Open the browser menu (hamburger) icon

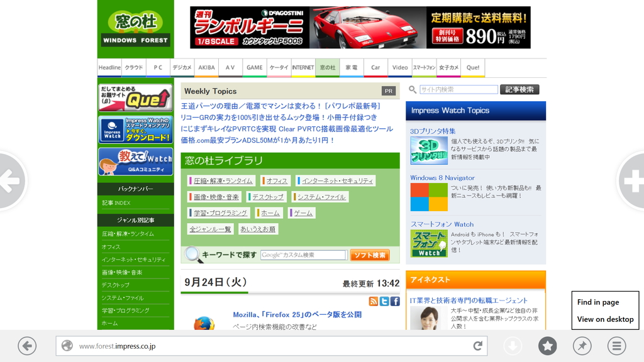(x=616, y=346)
